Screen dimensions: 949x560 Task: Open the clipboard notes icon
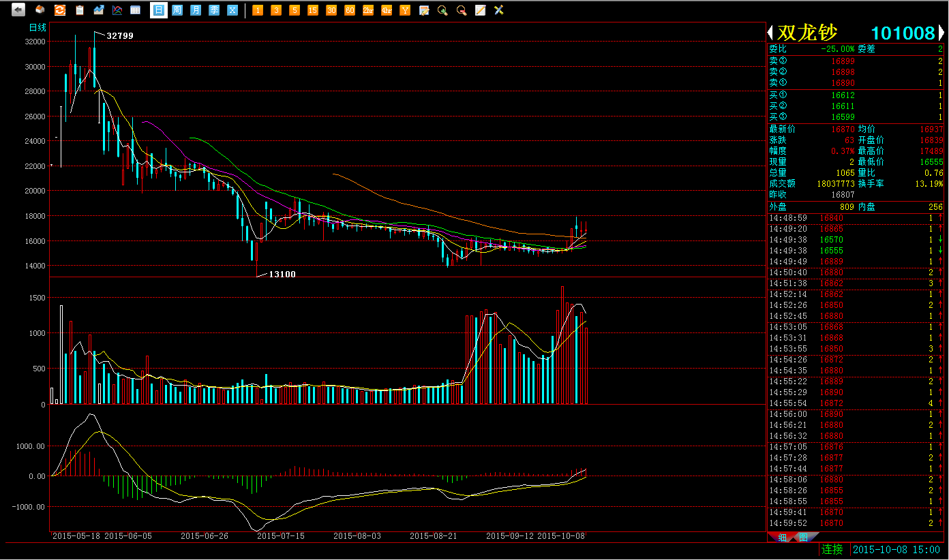[x=80, y=10]
